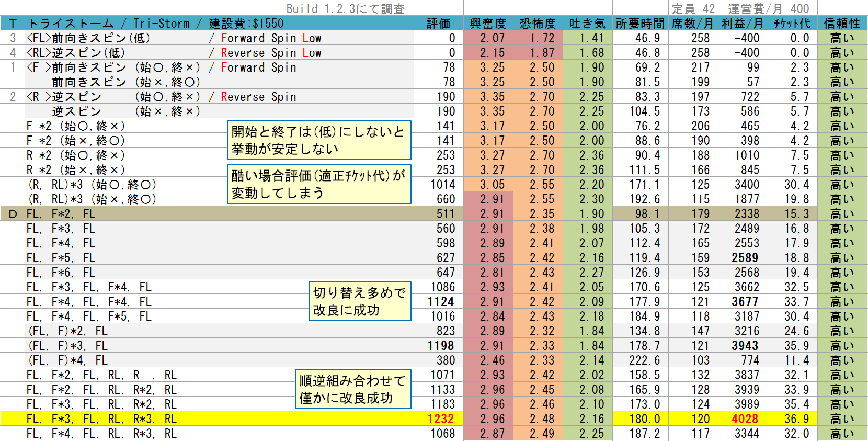Click row label '(FL, F)*4, FL'
The height and width of the screenshot is (441, 868).
(67, 360)
